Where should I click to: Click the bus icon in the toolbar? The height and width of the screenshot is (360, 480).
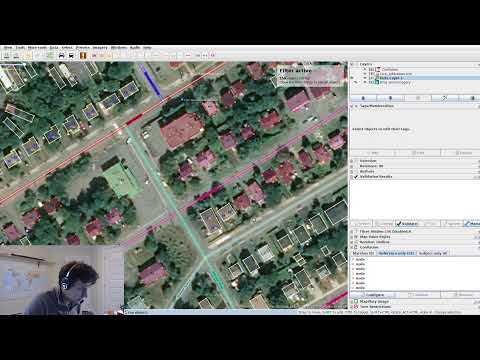pos(71,55)
